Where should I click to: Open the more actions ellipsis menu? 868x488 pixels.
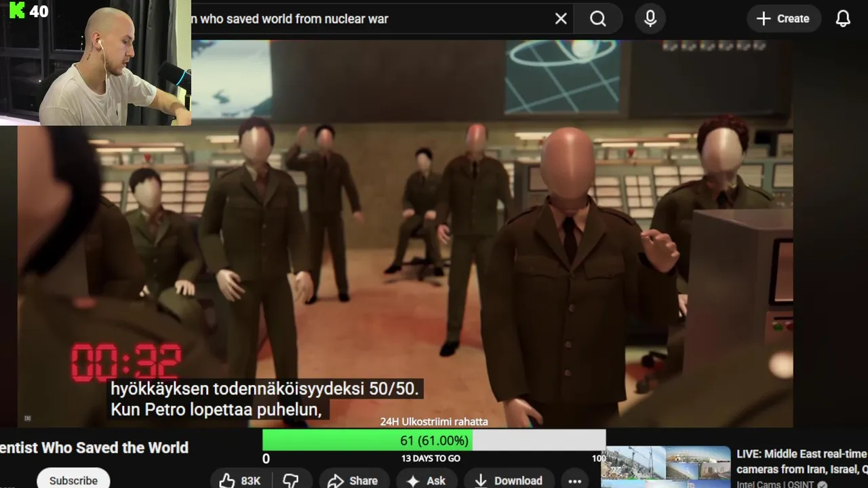(x=575, y=481)
